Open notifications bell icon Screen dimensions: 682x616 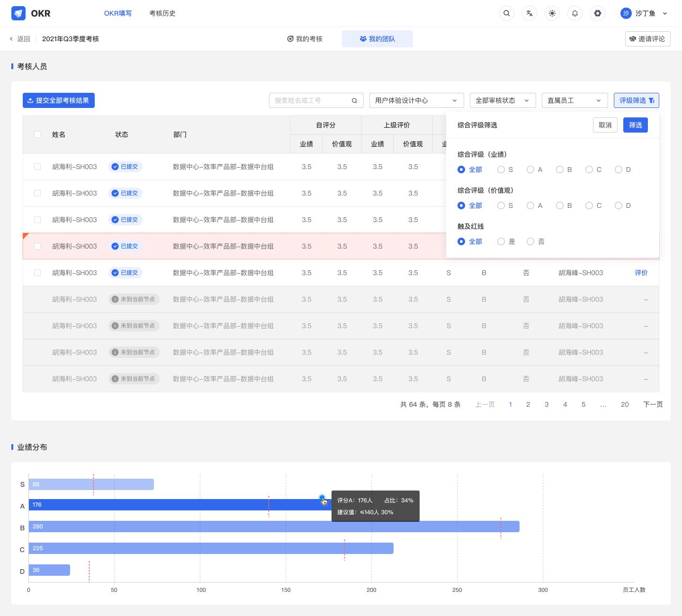[x=574, y=13]
